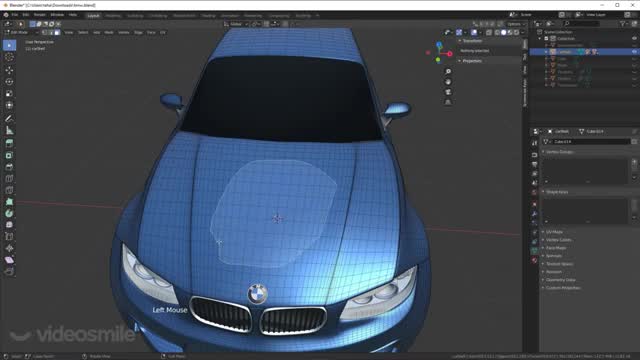This screenshot has height=360, width=640.
Task: Collapse the sidebar Properties panel
Action: pyautogui.click(x=472, y=61)
